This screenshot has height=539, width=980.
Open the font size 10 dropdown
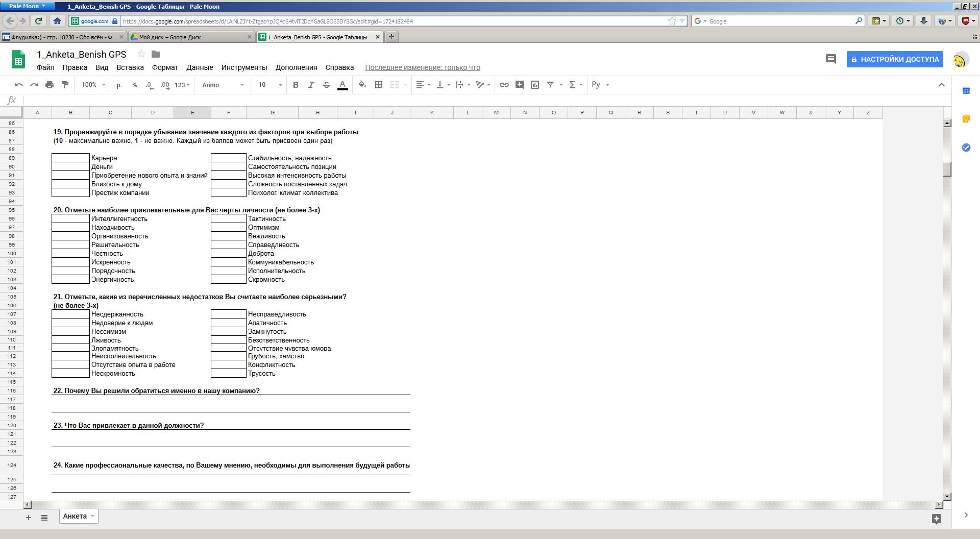click(x=269, y=85)
